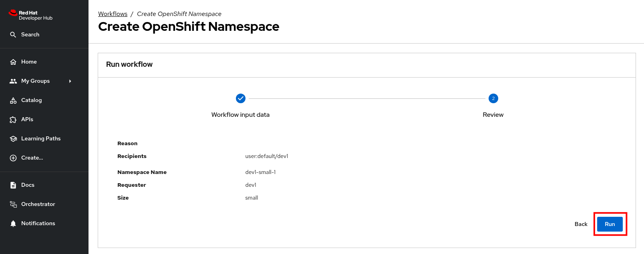Click the My Groups people icon
This screenshot has height=254, width=644.
click(13, 81)
